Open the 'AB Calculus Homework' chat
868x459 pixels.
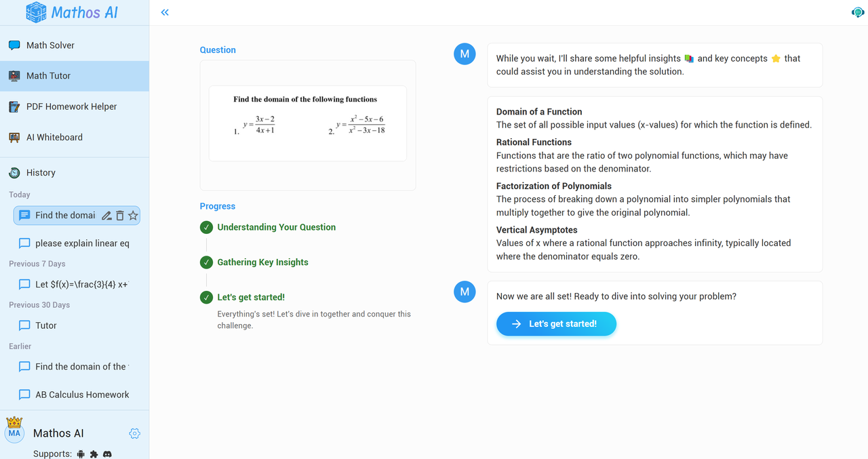point(81,395)
